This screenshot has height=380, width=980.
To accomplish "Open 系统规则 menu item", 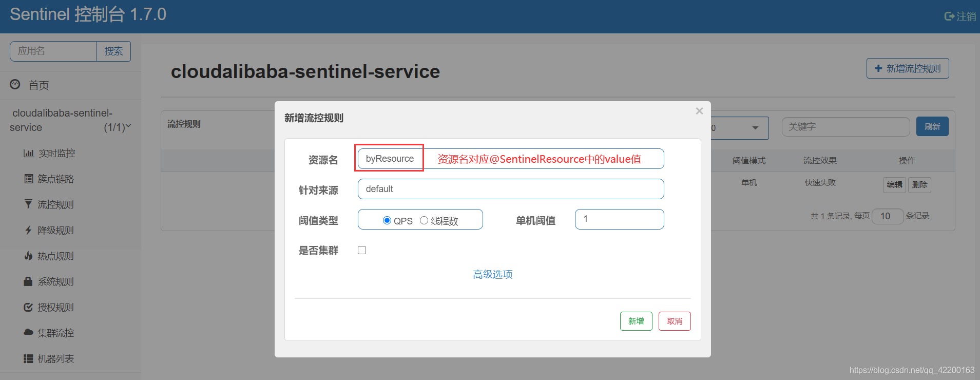I will (56, 281).
